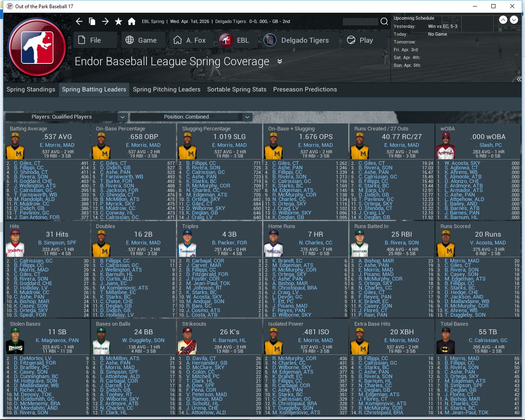Open N. Charles, CC link in Home Runs panel
This screenshot has width=525, height=420.
pos(315,243)
